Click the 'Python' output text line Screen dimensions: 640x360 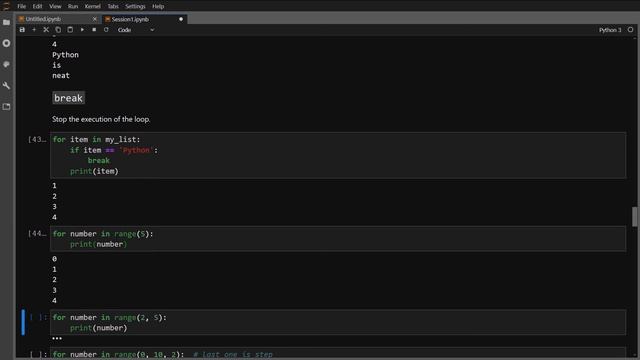65,55
